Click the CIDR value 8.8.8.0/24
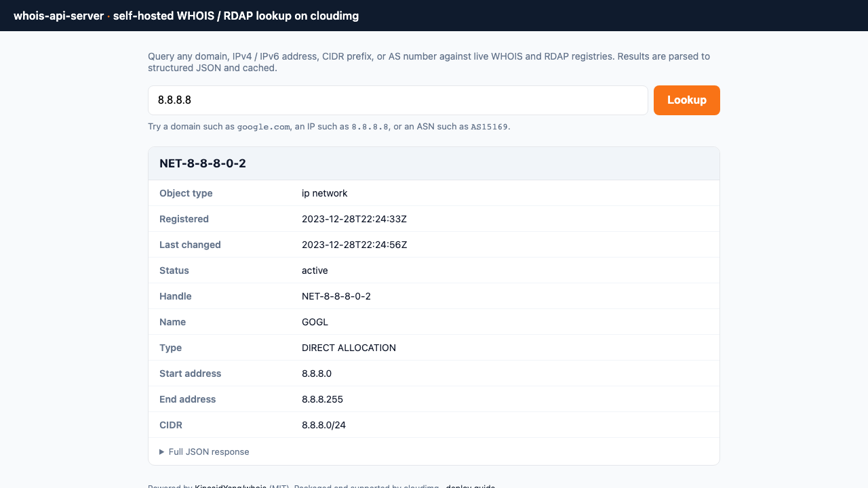 tap(324, 425)
